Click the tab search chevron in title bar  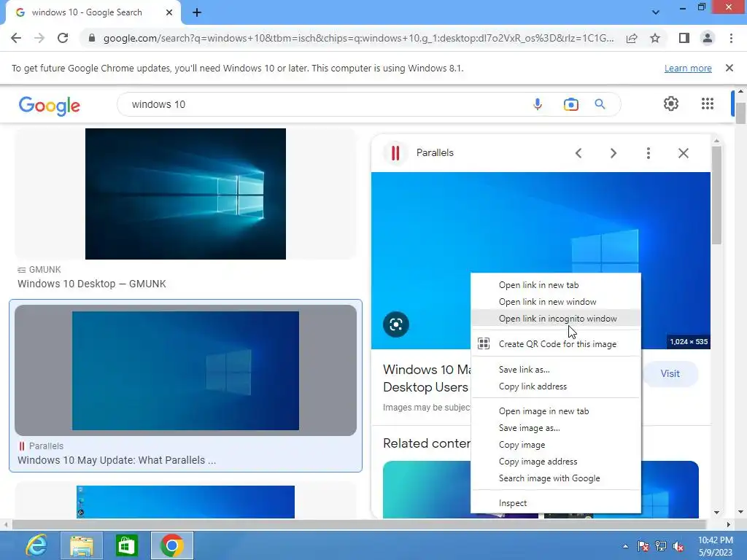coord(656,12)
